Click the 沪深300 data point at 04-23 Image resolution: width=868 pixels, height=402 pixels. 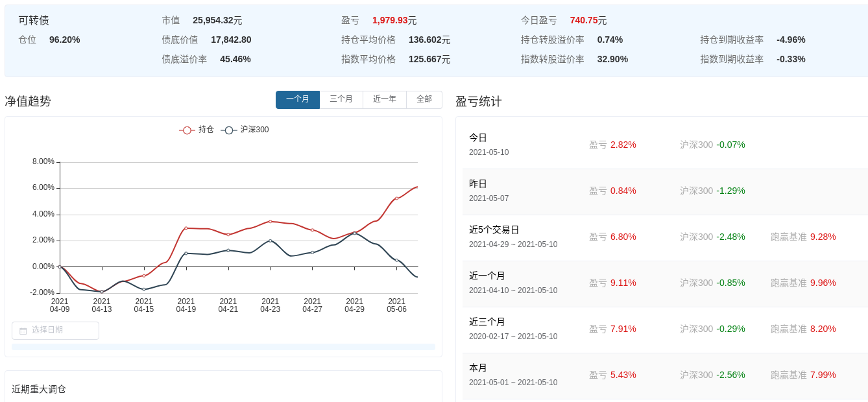(x=271, y=241)
